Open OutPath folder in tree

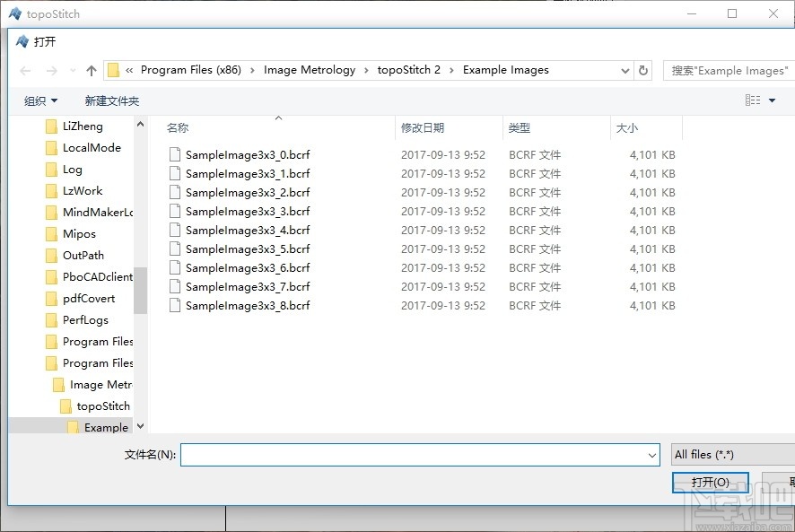coord(83,255)
